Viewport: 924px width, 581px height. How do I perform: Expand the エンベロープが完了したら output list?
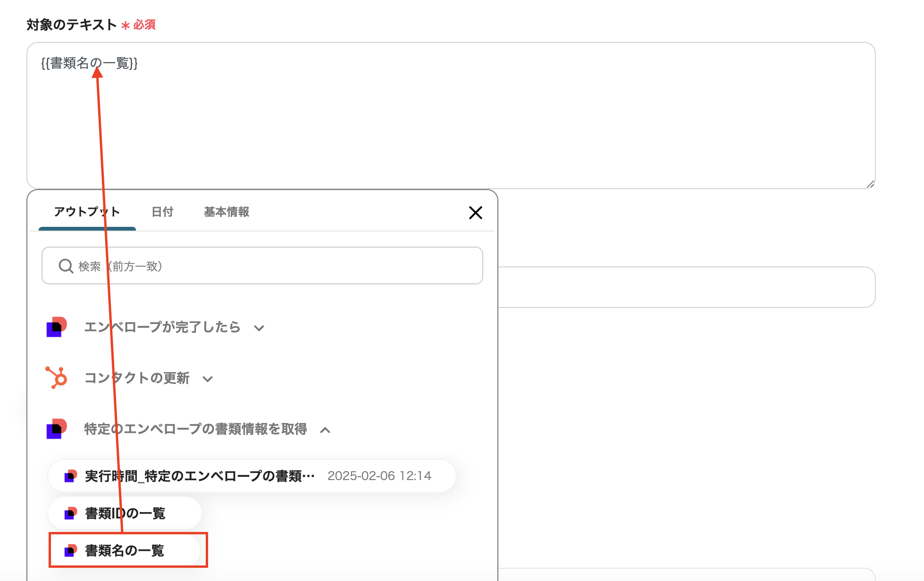click(259, 328)
